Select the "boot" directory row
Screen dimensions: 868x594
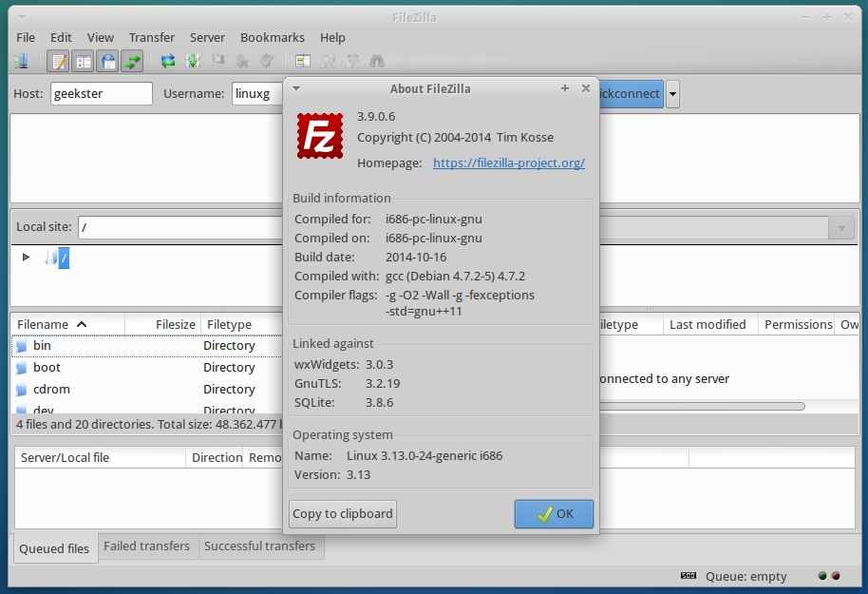[x=147, y=368]
